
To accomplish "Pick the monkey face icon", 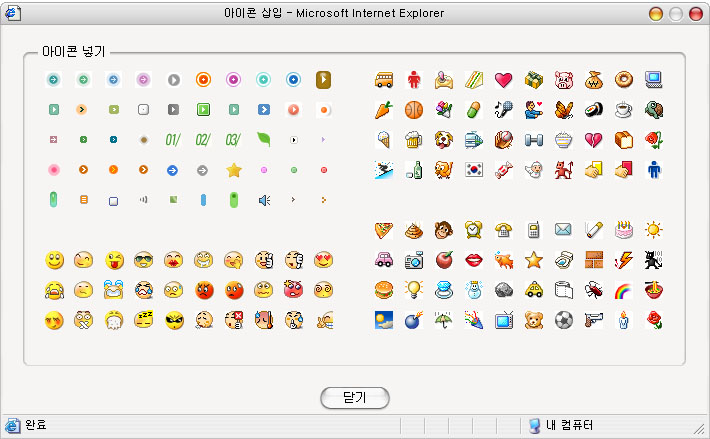I will pos(444,231).
